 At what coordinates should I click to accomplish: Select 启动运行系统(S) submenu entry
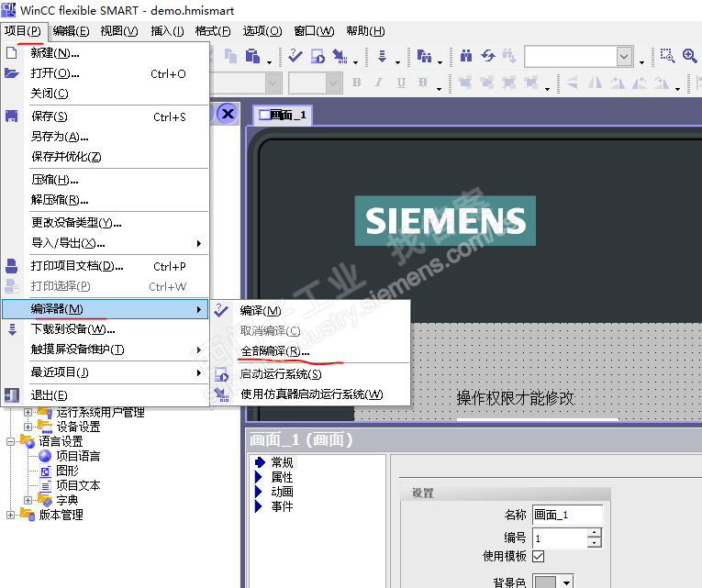pos(311,373)
